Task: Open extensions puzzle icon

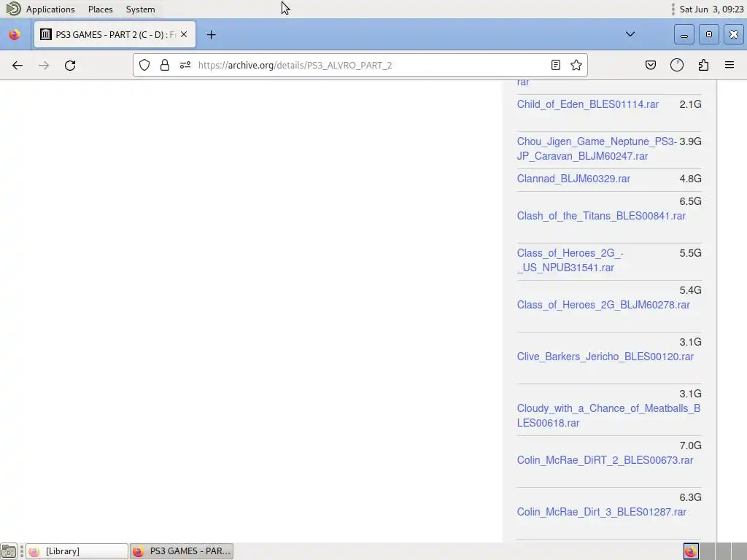Action: pos(703,65)
